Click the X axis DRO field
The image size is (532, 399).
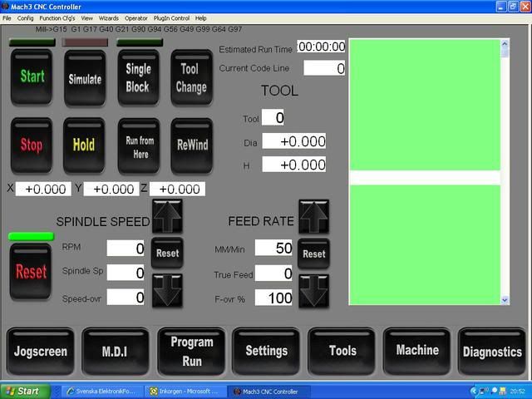(43, 189)
